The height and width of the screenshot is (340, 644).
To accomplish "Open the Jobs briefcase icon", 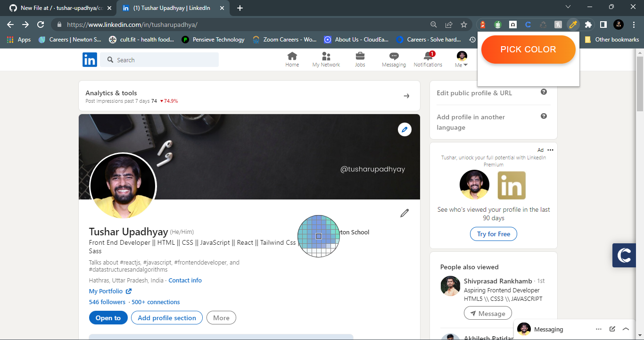I will pyautogui.click(x=360, y=57).
